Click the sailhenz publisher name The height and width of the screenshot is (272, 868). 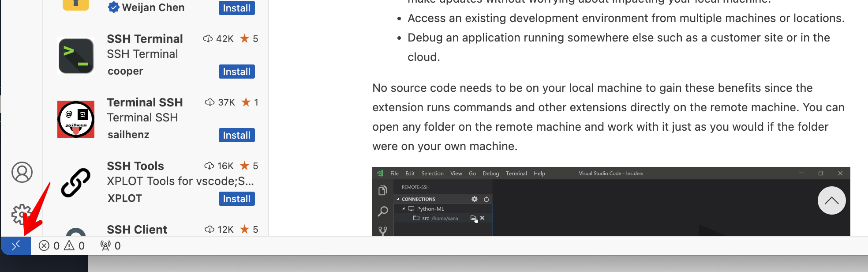pos(128,135)
